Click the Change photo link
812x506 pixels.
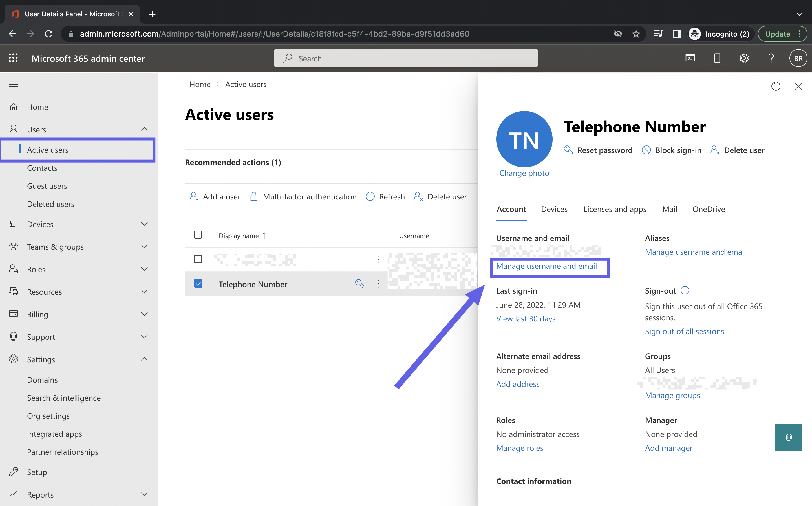coord(524,173)
